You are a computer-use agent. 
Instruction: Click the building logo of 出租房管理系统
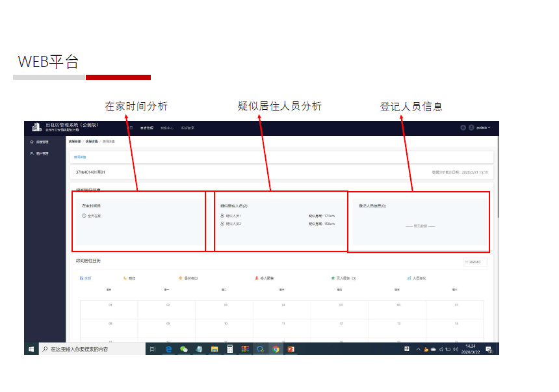(x=36, y=127)
